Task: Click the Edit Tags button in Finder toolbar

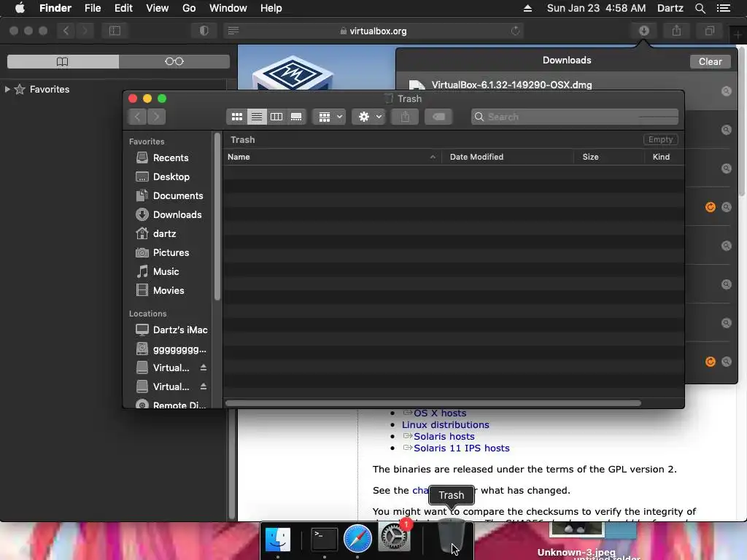Action: [x=438, y=117]
